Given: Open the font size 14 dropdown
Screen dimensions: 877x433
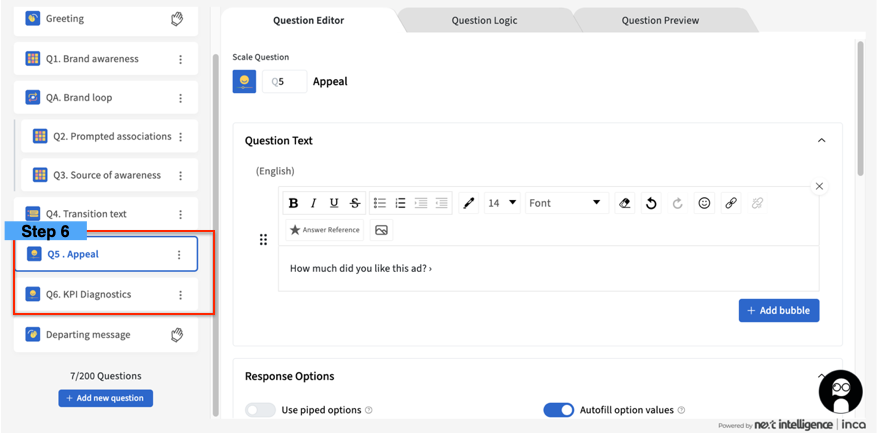Looking at the screenshot, I should [x=502, y=203].
